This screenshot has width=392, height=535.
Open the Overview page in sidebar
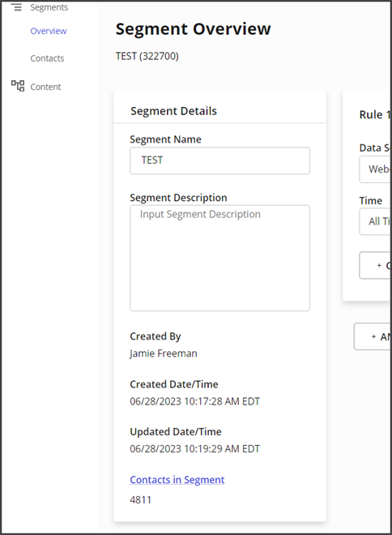click(49, 31)
